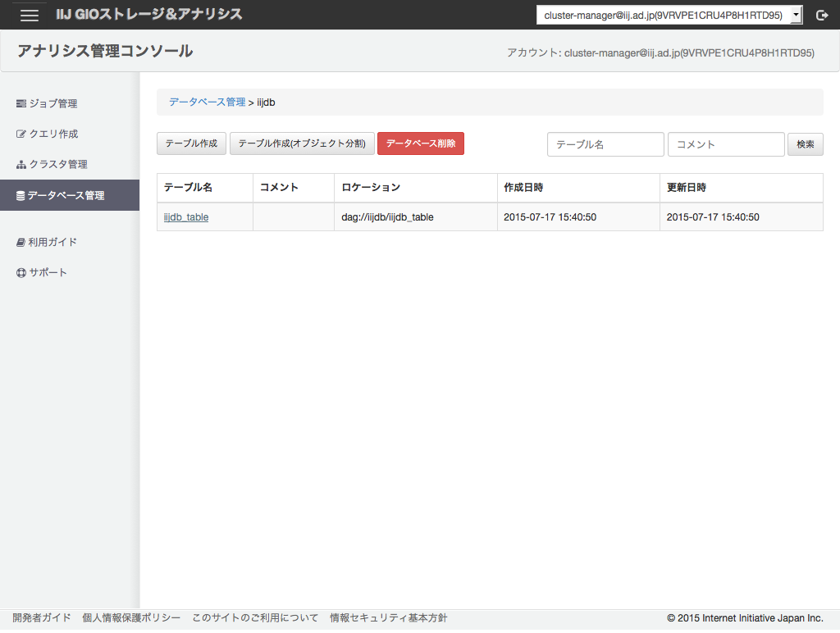The image size is (840, 633).
Task: Click the ジョブ管理 sidebar icon
Action: point(21,103)
